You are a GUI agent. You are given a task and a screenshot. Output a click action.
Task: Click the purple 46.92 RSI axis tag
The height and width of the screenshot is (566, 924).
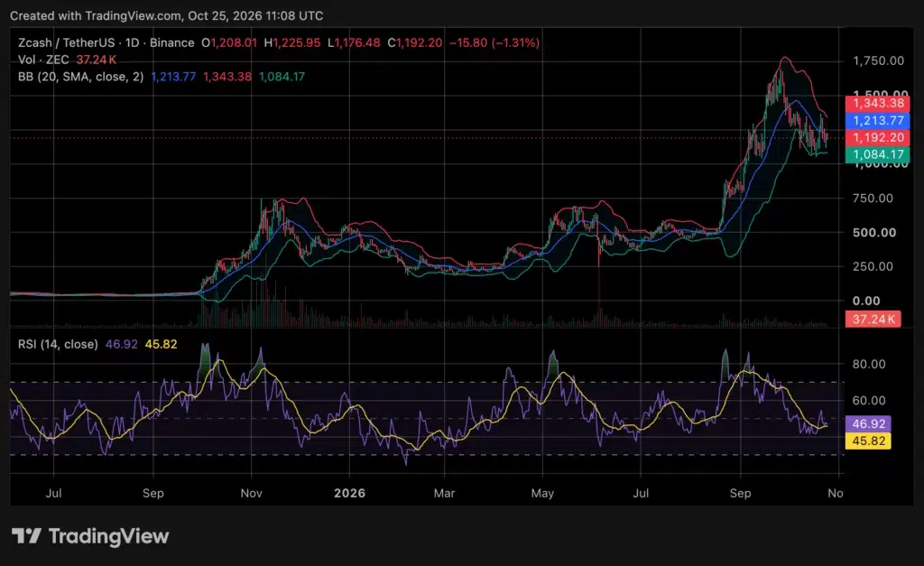pyautogui.click(x=868, y=423)
